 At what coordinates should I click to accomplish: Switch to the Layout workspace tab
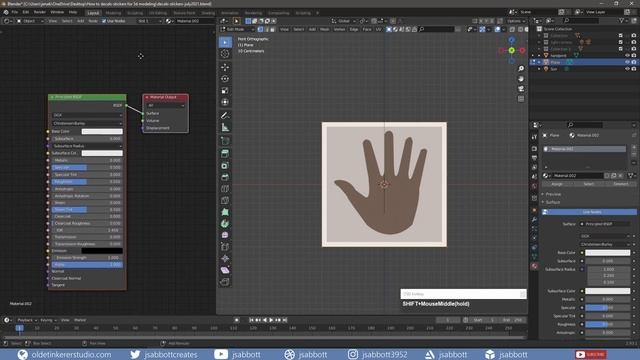coord(93,13)
